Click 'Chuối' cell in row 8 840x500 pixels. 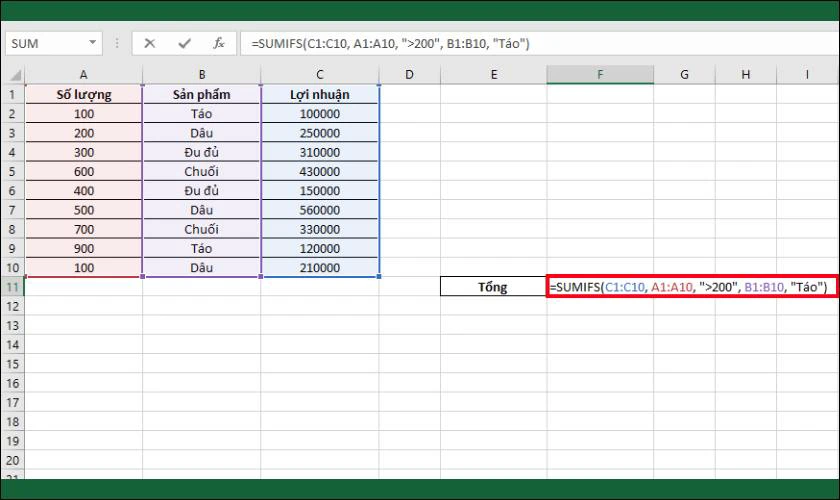point(201,229)
